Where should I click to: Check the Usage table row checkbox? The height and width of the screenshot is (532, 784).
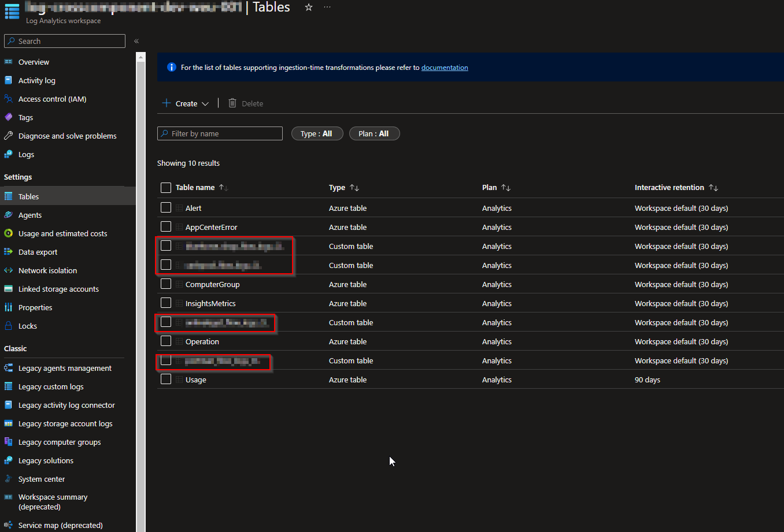coord(166,380)
